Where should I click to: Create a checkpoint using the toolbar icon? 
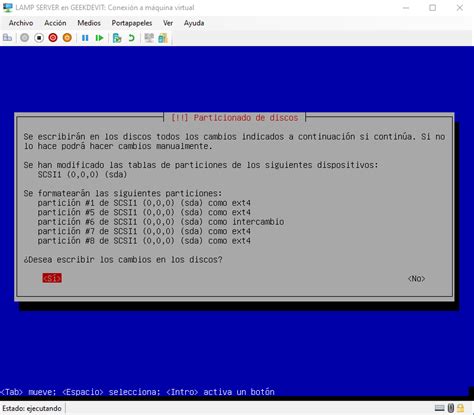pyautogui.click(x=117, y=38)
